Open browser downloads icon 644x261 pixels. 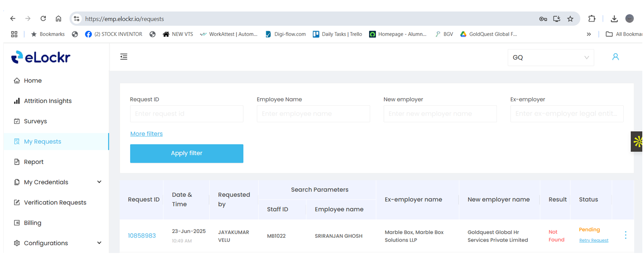coord(614,19)
